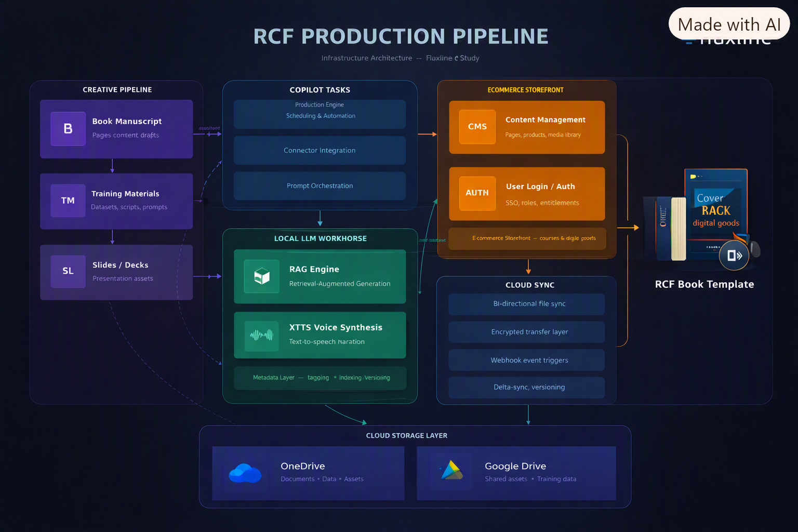
Task: Click the "Documents • Data • Assets" line under OneDrive
Action: click(x=322, y=479)
